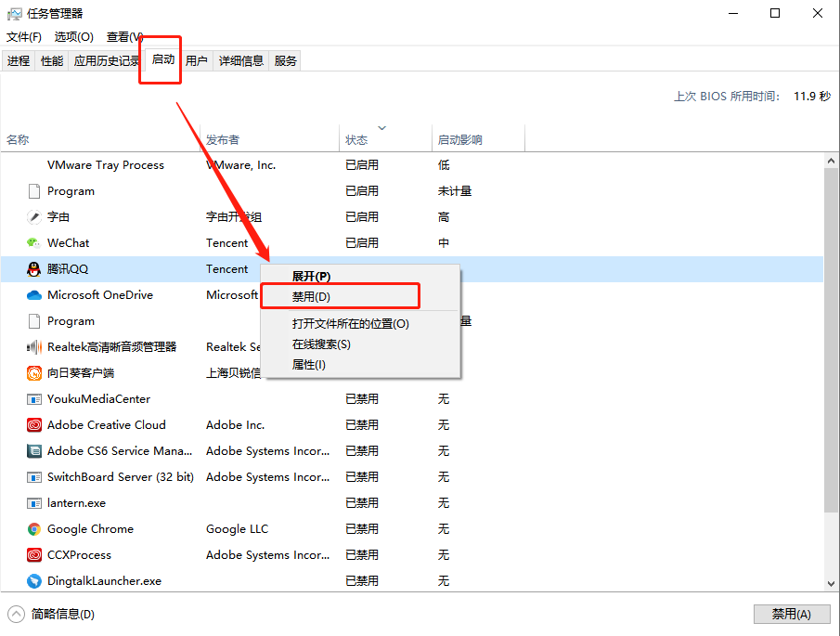Click the 腾讯QQ penguin icon

pyautogui.click(x=33, y=269)
